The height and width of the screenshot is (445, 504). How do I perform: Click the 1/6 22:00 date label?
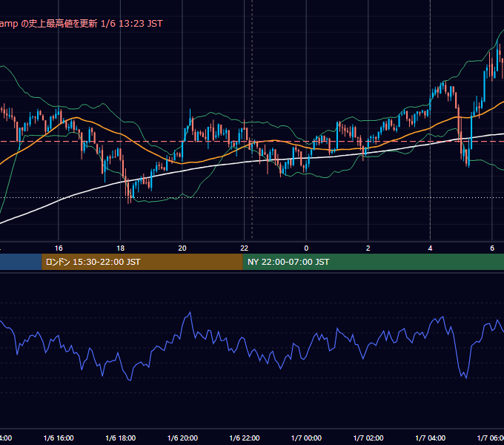(x=245, y=438)
